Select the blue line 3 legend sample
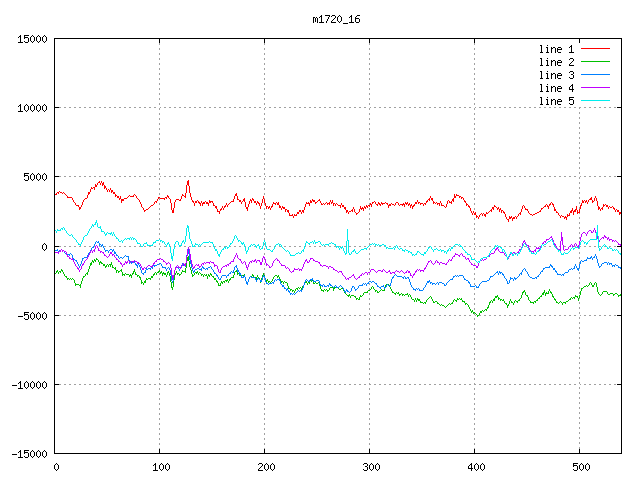This screenshot has height=480, width=640. 596,75
